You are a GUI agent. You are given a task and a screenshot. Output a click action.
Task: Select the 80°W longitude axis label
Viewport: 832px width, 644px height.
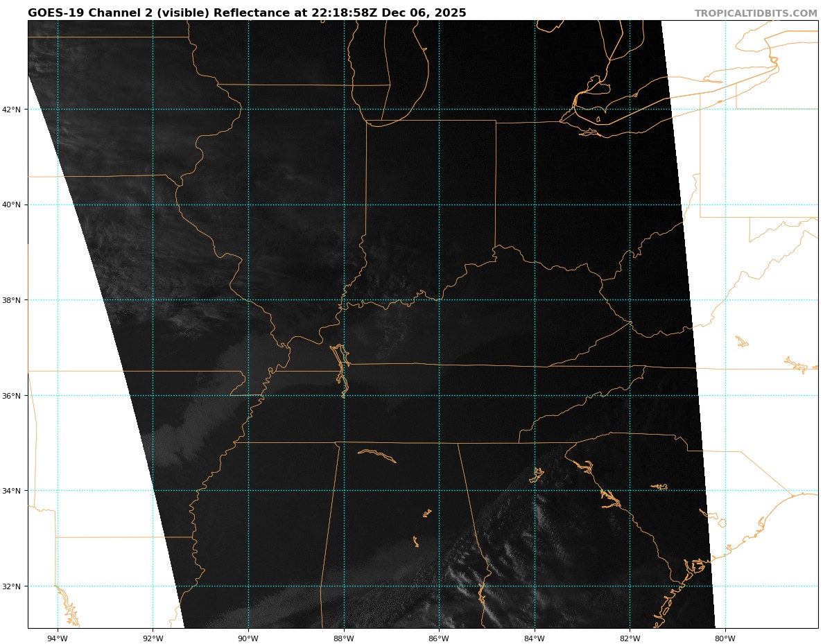[725, 638]
